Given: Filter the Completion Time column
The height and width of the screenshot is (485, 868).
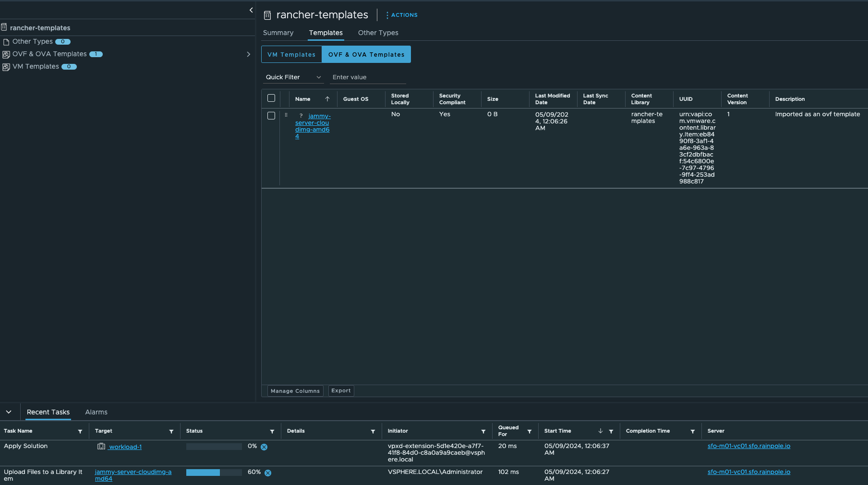Looking at the screenshot, I should tap(693, 431).
